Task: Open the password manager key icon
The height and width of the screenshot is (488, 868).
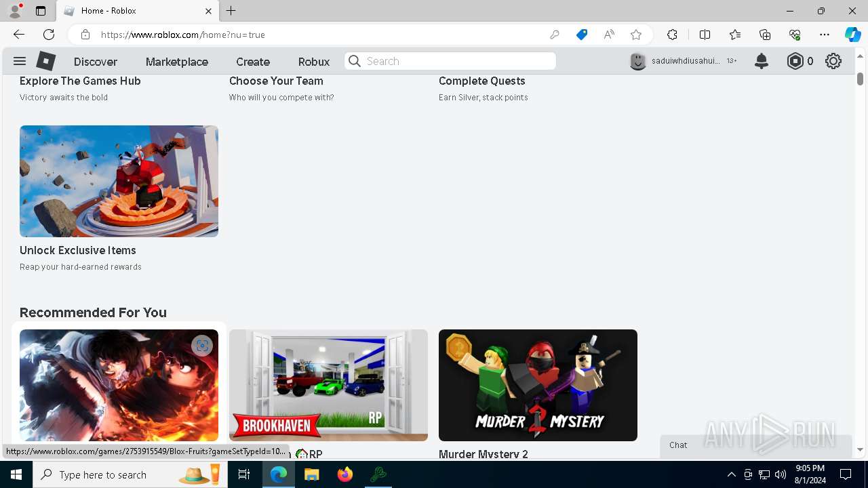Action: [x=555, y=35]
